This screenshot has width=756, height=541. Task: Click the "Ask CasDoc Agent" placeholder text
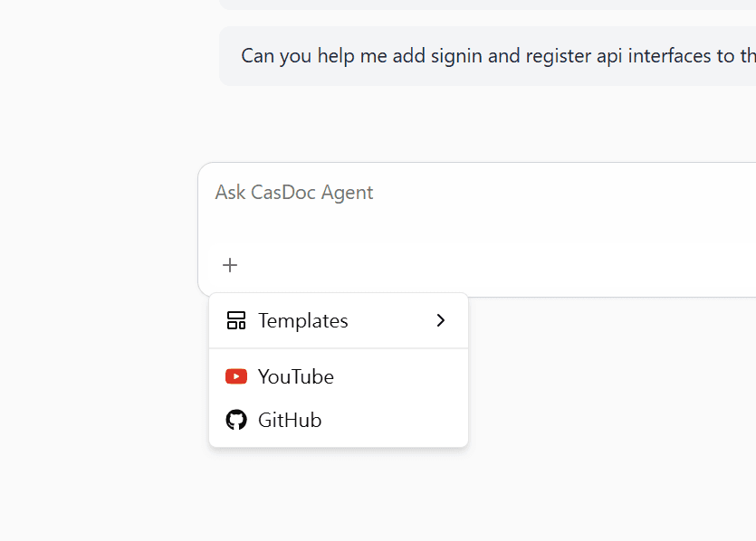coord(293,193)
